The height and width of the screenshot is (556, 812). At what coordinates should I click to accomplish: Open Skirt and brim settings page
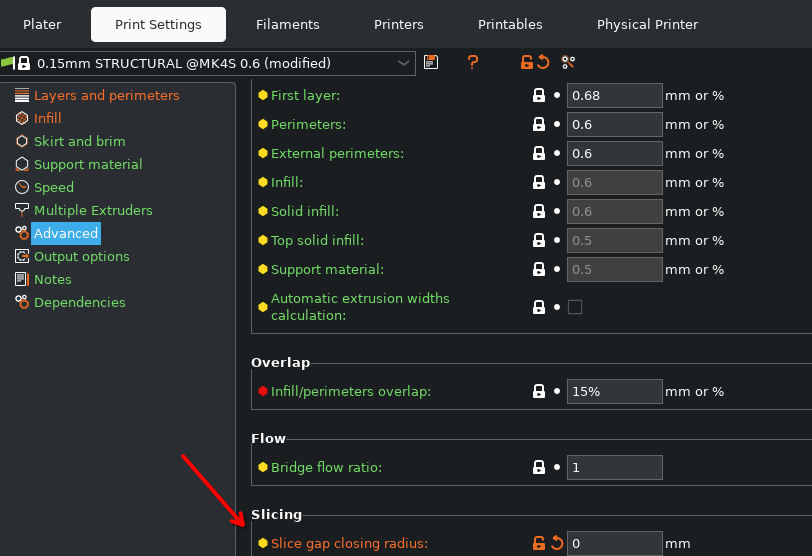80,141
